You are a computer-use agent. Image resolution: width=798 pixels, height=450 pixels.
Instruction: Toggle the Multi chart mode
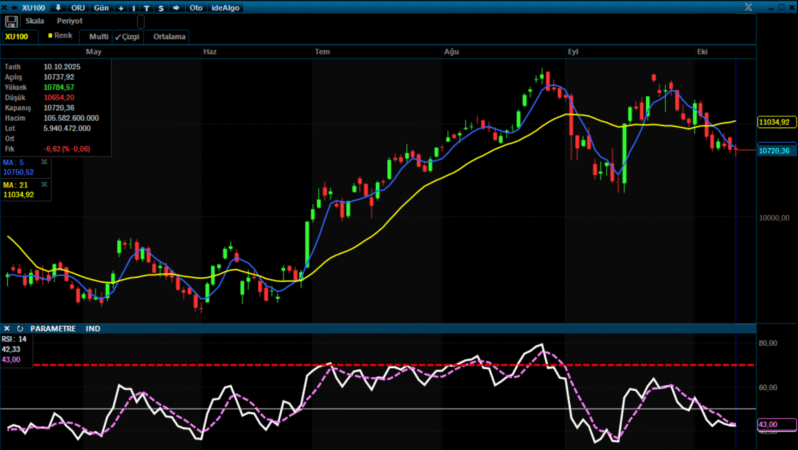pos(98,36)
